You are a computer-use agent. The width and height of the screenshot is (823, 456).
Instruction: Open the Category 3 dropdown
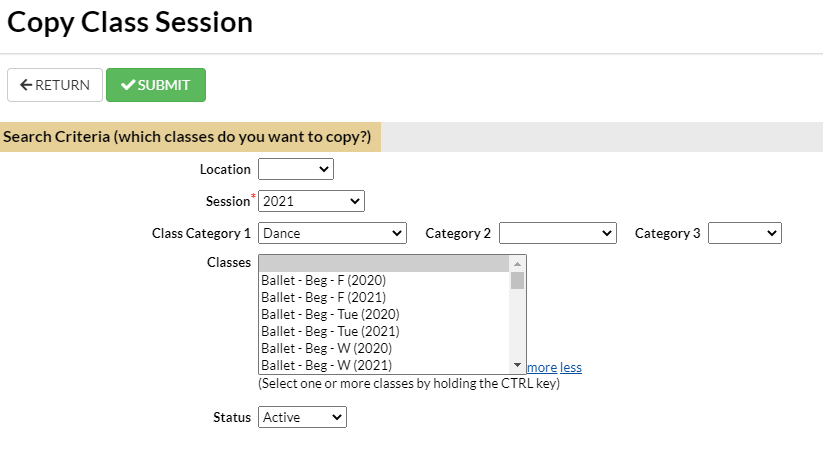click(x=744, y=233)
